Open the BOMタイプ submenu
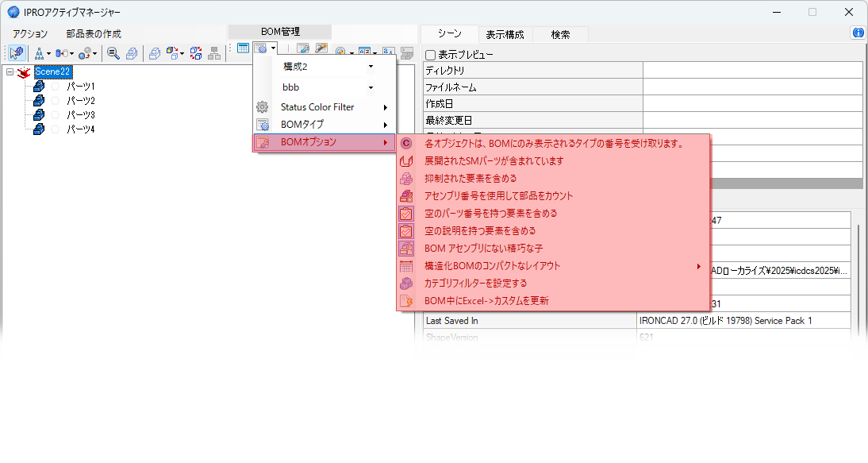The width and height of the screenshot is (868, 463). [325, 125]
